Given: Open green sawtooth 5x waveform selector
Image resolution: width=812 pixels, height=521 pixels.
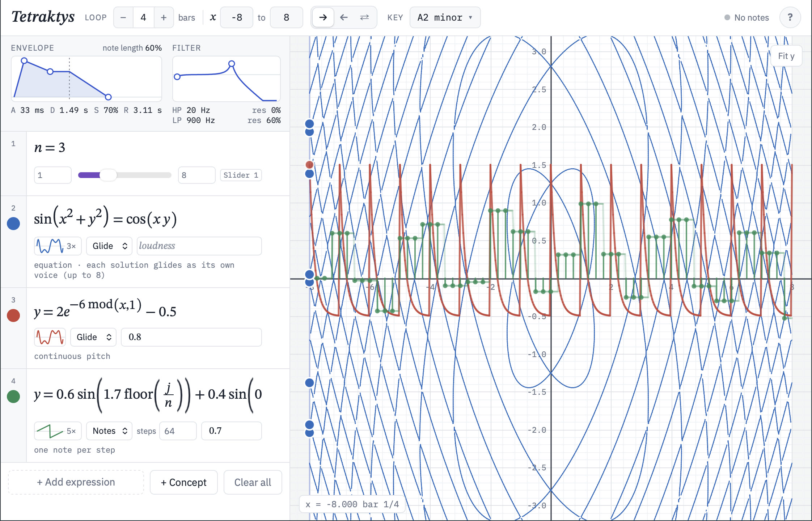Looking at the screenshot, I should pyautogui.click(x=58, y=431).
